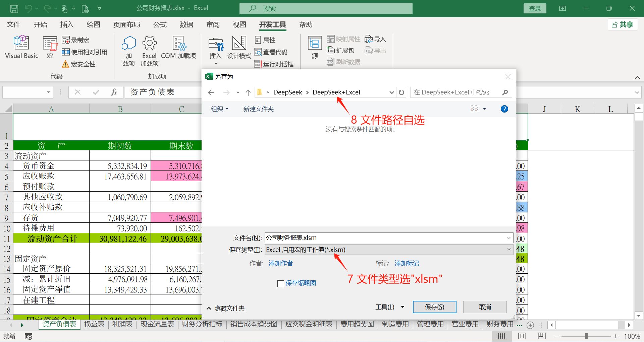Click the title bar search (搜索) box
644x342 pixels.
pyautogui.click(x=326, y=8)
